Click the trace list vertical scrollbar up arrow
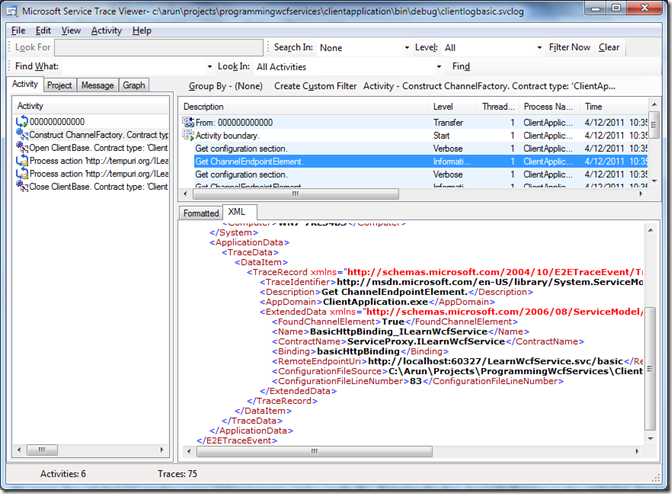Viewport: 672px width, 494px height. click(654, 104)
